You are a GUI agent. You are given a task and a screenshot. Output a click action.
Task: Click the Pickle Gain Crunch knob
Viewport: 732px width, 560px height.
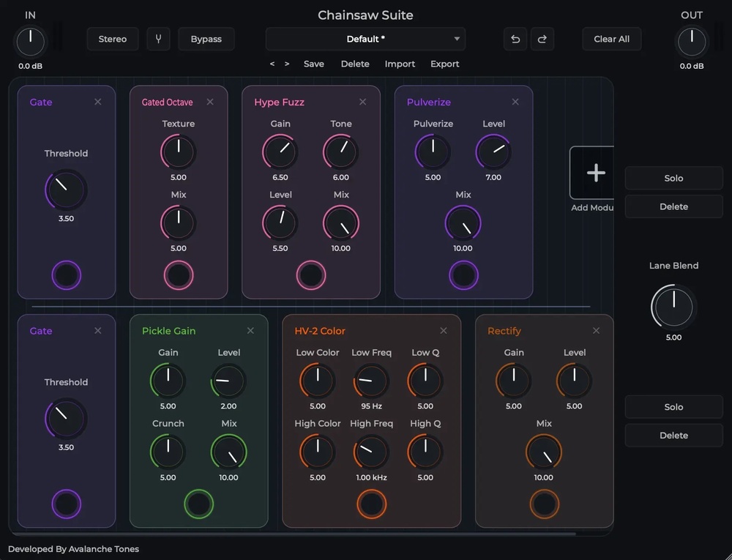click(168, 452)
